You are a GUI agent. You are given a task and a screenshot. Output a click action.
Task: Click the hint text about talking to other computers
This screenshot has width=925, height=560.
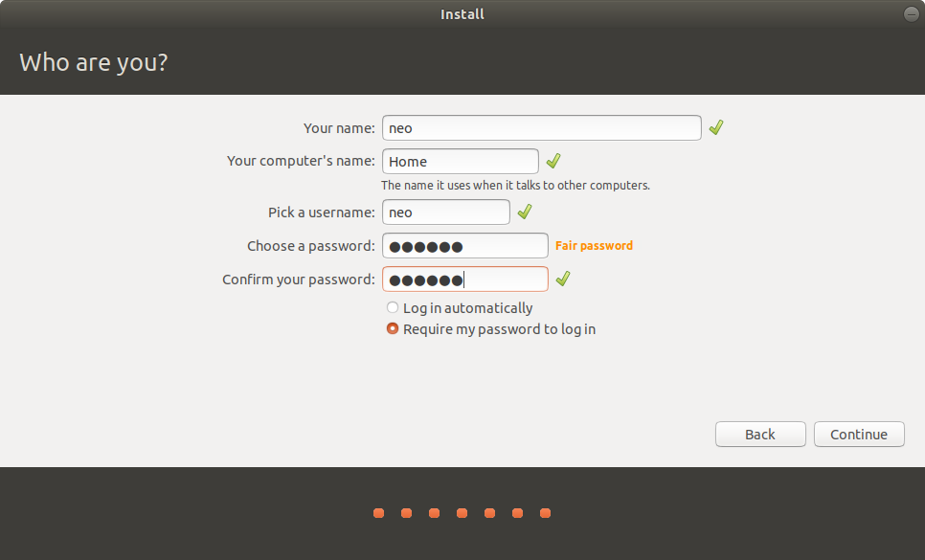tap(515, 185)
